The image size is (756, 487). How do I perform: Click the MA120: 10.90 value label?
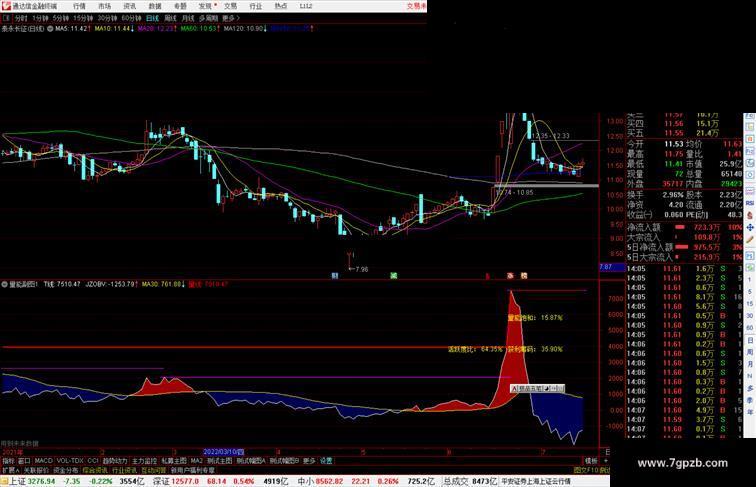tap(245, 29)
